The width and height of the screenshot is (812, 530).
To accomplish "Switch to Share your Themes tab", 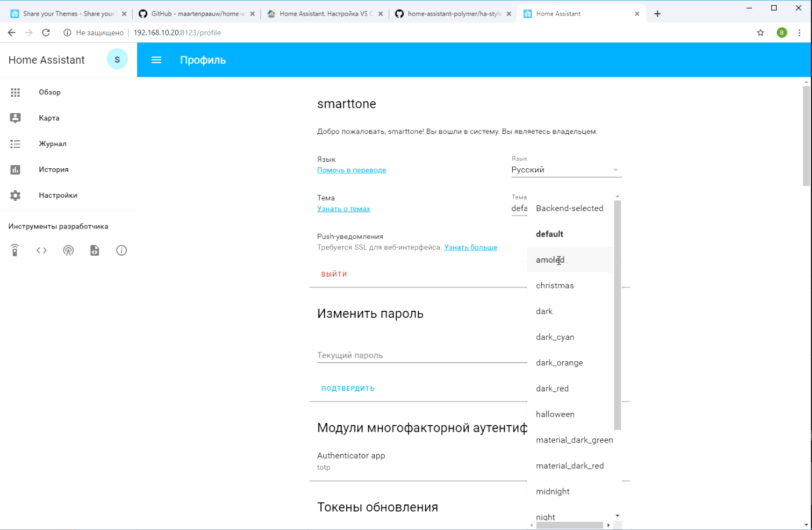I will [x=68, y=14].
